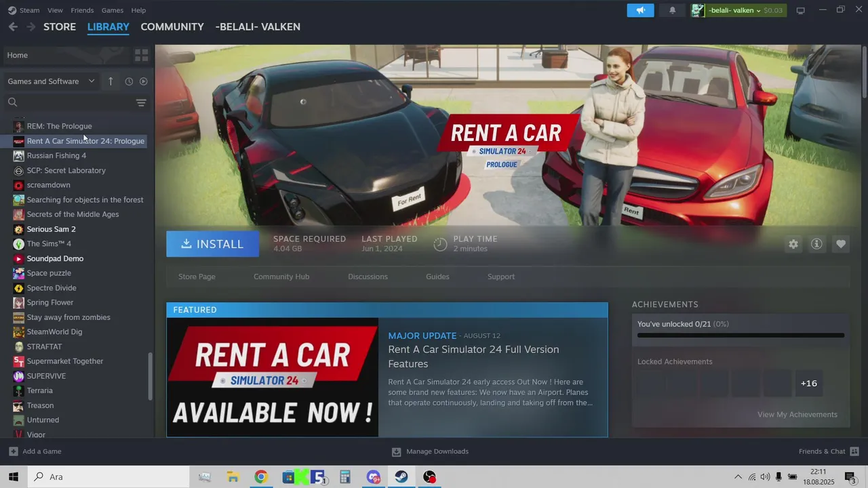Show ready-to-play games filter
Image resolution: width=868 pixels, height=488 pixels.
point(143,81)
